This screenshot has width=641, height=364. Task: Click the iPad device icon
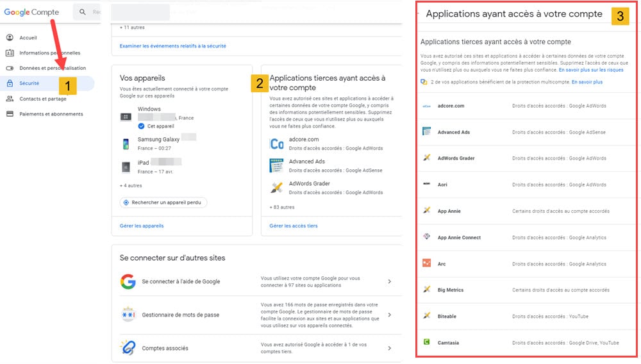[x=126, y=167]
